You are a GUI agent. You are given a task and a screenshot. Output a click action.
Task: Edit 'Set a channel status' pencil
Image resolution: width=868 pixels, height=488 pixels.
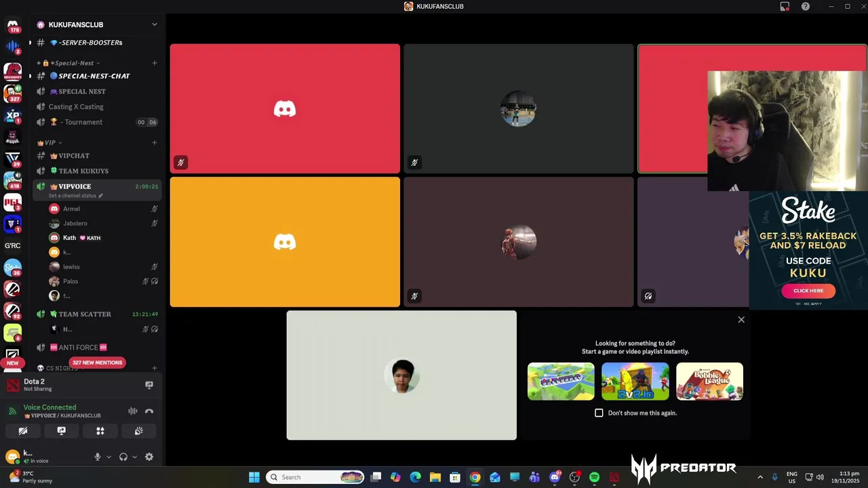pyautogui.click(x=100, y=196)
